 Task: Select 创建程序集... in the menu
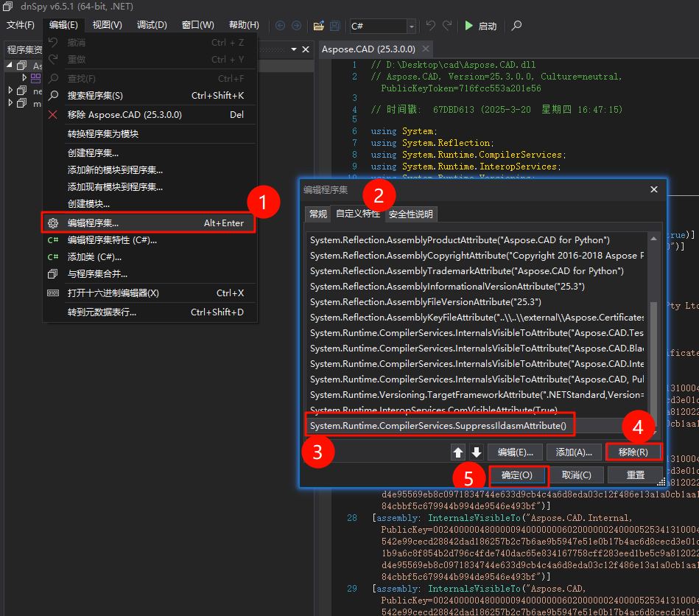tap(150, 153)
